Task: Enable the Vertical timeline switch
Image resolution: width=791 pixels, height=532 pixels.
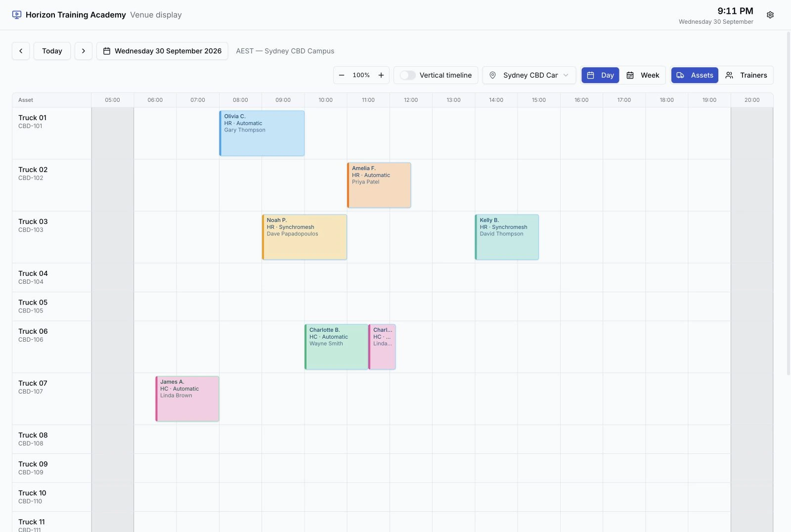Action: pyautogui.click(x=408, y=75)
